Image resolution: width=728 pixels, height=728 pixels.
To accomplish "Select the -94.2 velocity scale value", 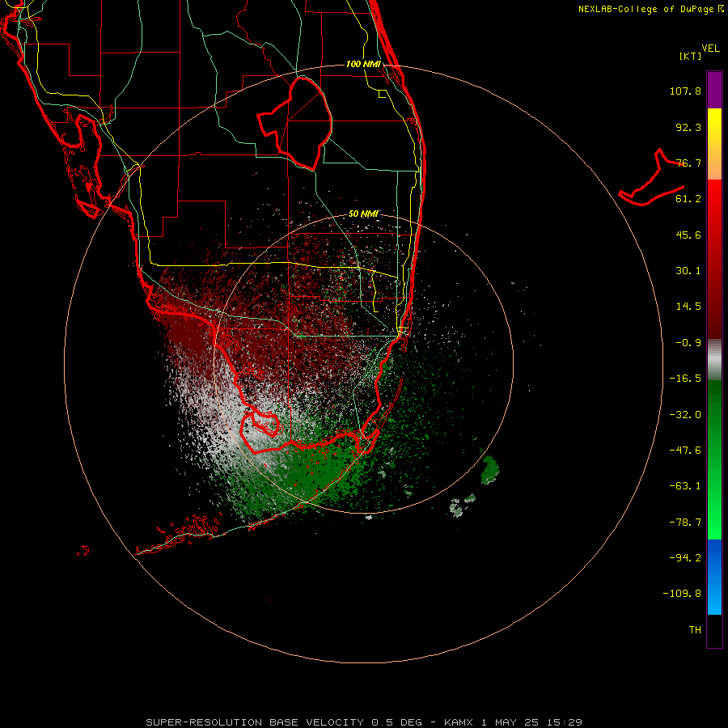I will (x=685, y=557).
